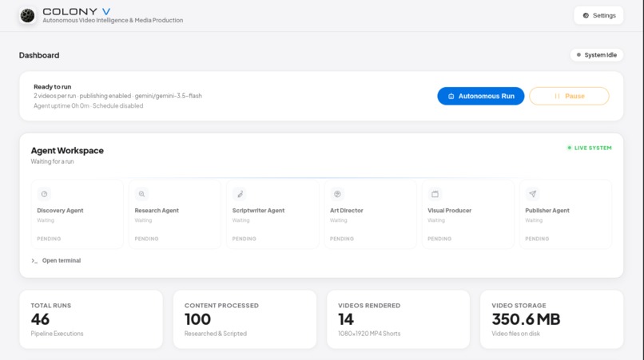This screenshot has height=360, width=644.
Task: Click the terminal prompt icon
Action: tap(34, 261)
